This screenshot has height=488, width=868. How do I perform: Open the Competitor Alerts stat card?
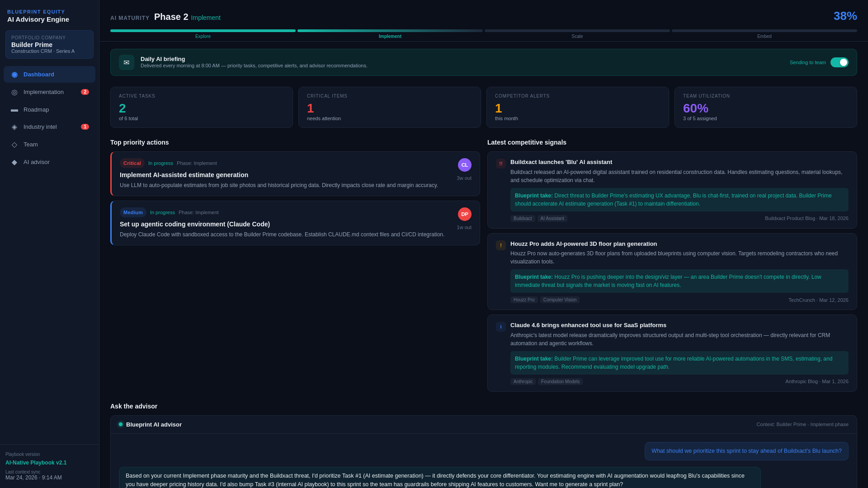pyautogui.click(x=578, y=107)
